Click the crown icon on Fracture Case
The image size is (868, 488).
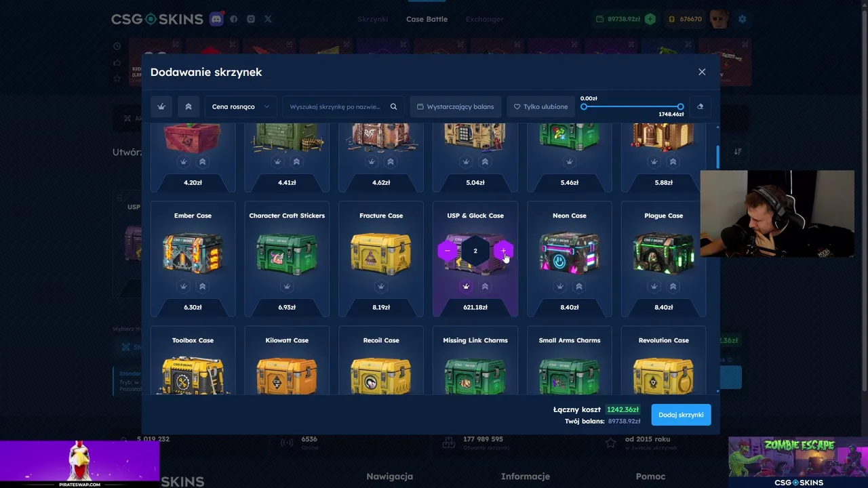[381, 286]
